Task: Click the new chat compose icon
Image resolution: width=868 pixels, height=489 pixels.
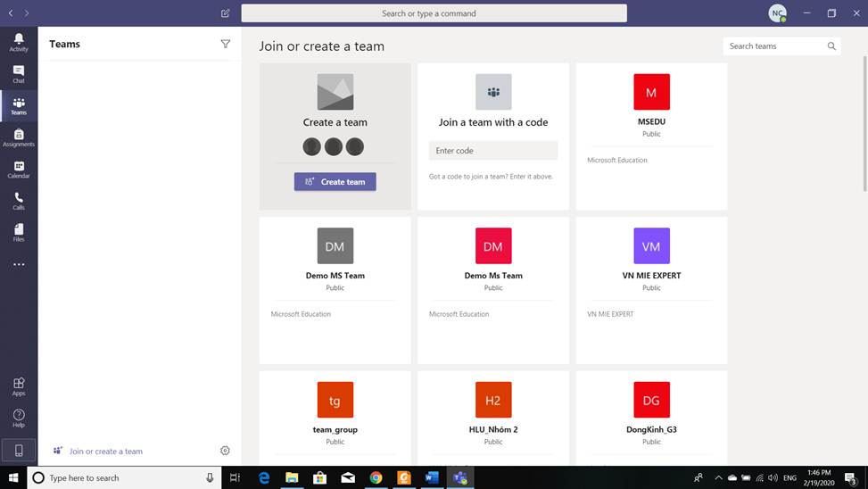Action: pyautogui.click(x=225, y=13)
